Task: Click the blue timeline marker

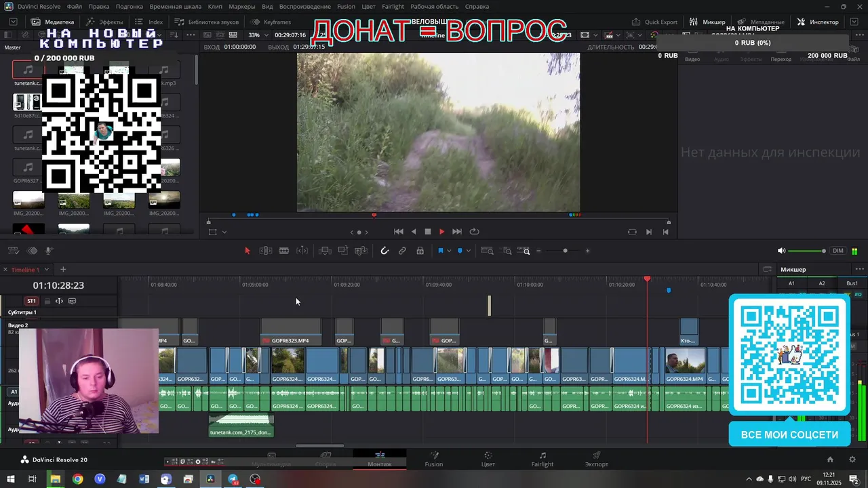Action: tap(669, 290)
